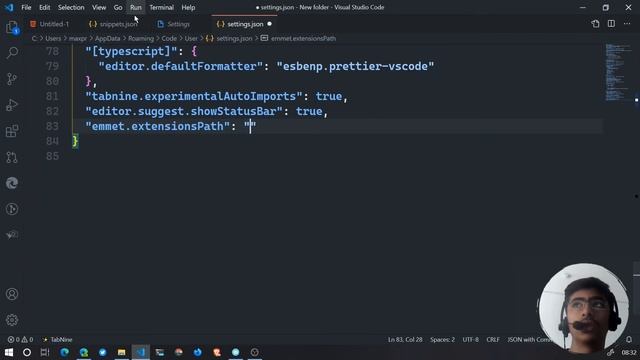640x360 pixels.
Task: Switch to the Settings tab
Action: [x=174, y=24]
